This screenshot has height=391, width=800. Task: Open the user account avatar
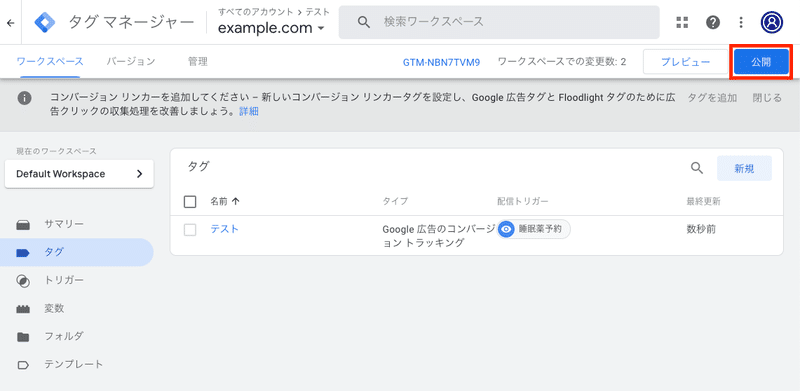(x=772, y=22)
